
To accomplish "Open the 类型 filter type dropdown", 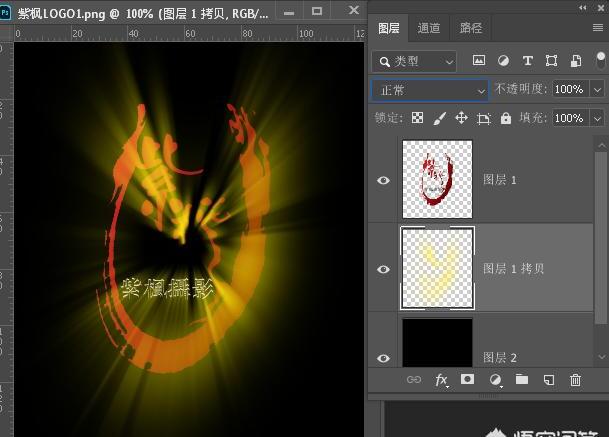I will (x=413, y=61).
